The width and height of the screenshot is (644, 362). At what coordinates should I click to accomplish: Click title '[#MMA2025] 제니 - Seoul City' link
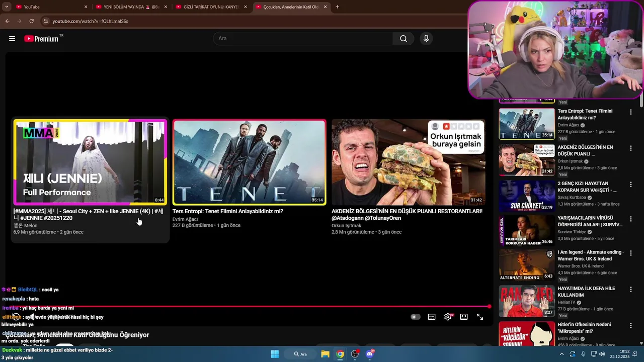pyautogui.click(x=89, y=215)
